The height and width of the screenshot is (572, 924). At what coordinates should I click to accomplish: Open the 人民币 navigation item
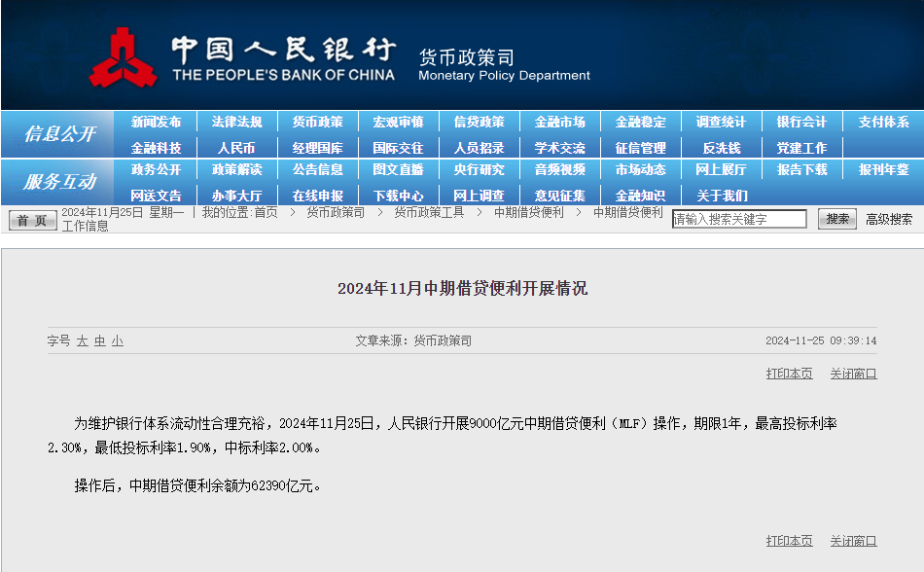coord(236,148)
